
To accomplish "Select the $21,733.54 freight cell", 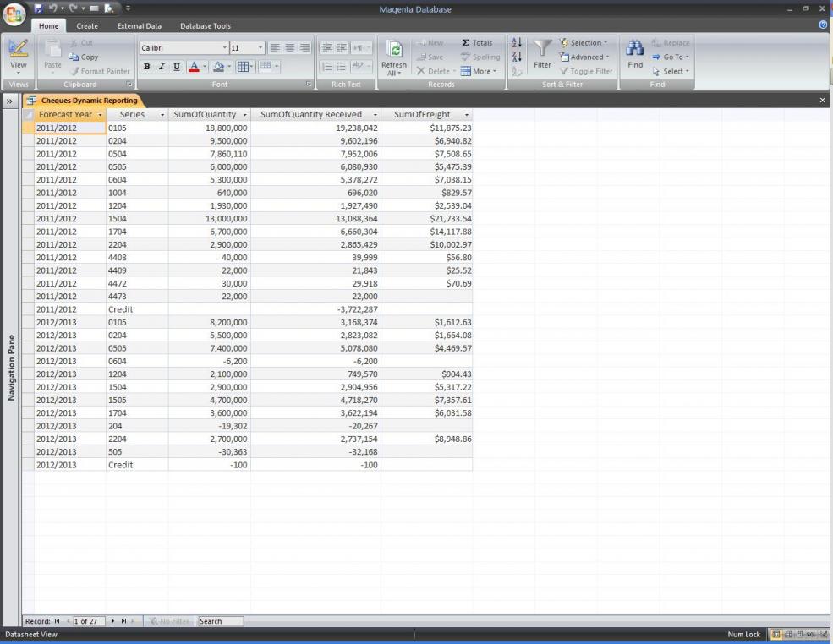I will [426, 219].
